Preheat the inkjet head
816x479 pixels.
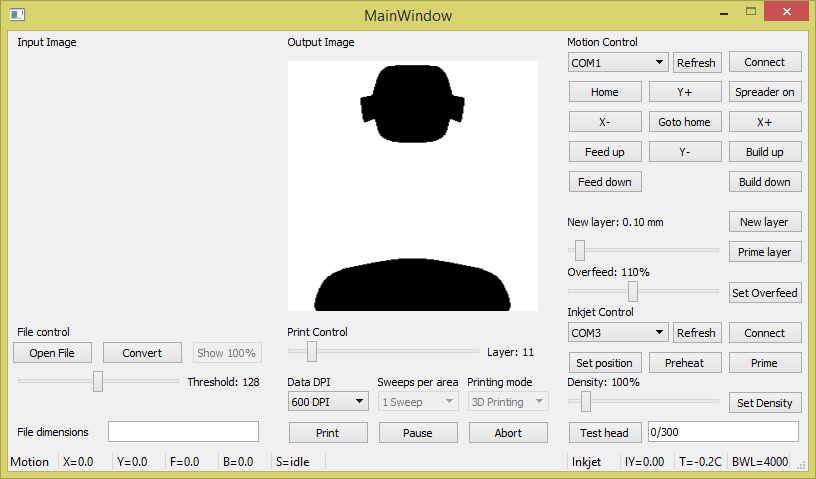tap(684, 363)
